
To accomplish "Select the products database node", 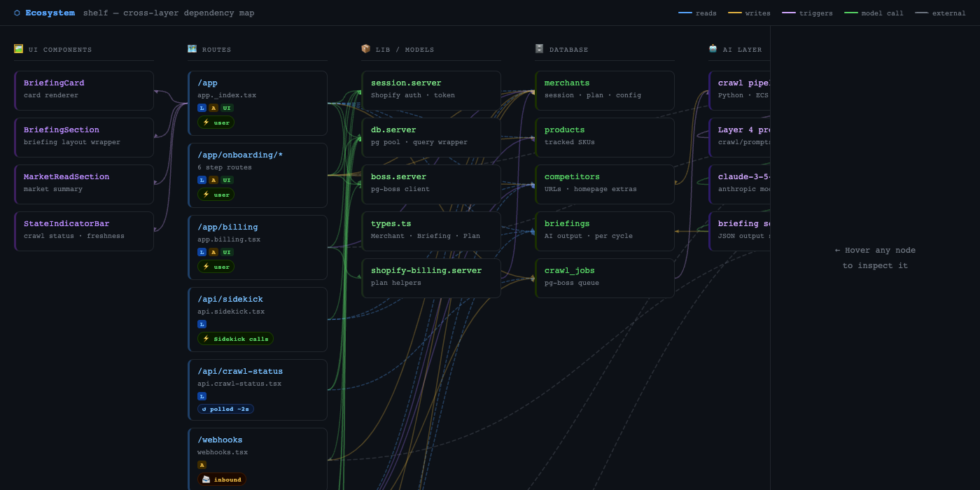I will (605, 137).
